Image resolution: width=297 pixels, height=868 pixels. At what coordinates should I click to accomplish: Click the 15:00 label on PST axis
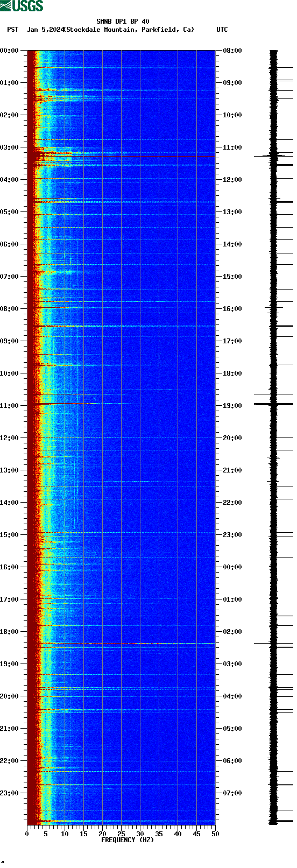(10, 535)
